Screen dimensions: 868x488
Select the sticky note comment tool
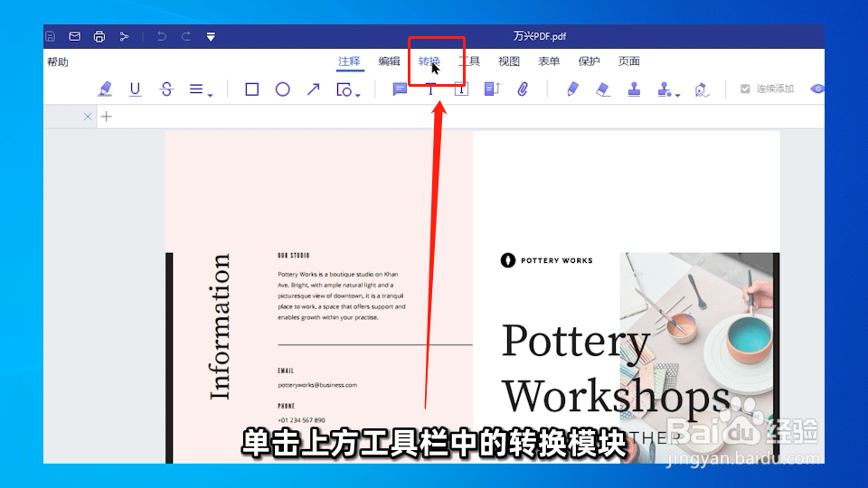click(x=400, y=89)
